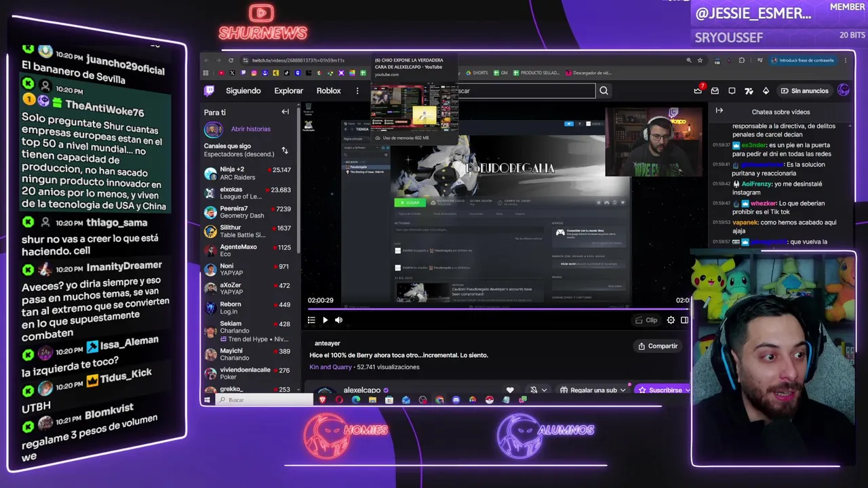Open the video chapters list icon
The width and height of the screenshot is (868, 488).
(311, 320)
